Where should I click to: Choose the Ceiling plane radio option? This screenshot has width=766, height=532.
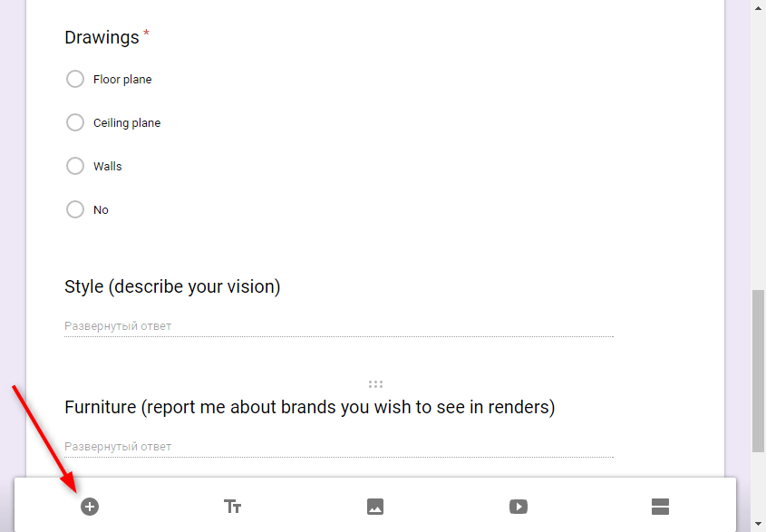75,122
